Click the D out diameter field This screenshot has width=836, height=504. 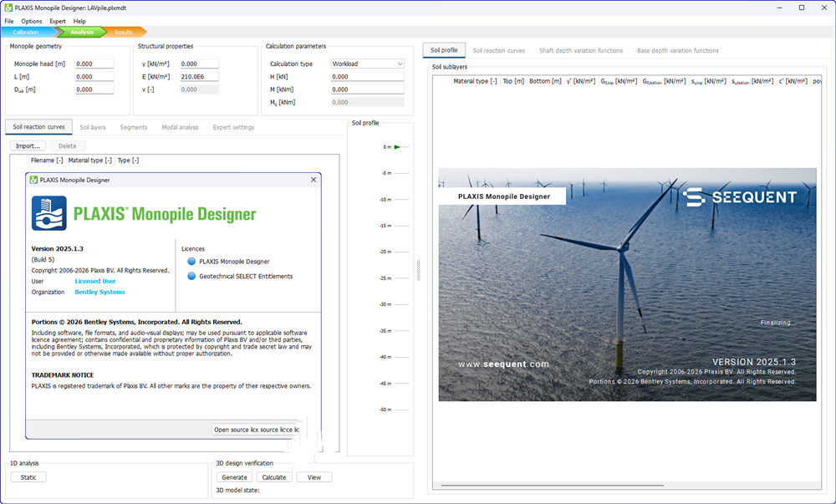click(x=94, y=89)
